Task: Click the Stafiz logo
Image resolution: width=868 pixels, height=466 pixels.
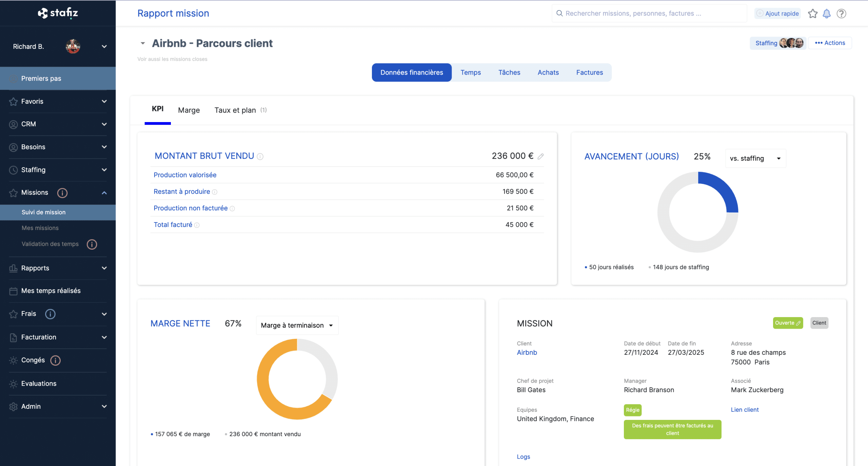Action: tap(58, 13)
